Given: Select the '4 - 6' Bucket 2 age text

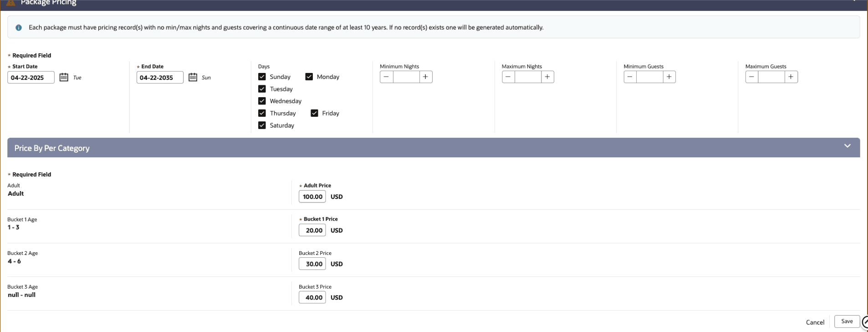Looking at the screenshot, I should pyautogui.click(x=14, y=261).
